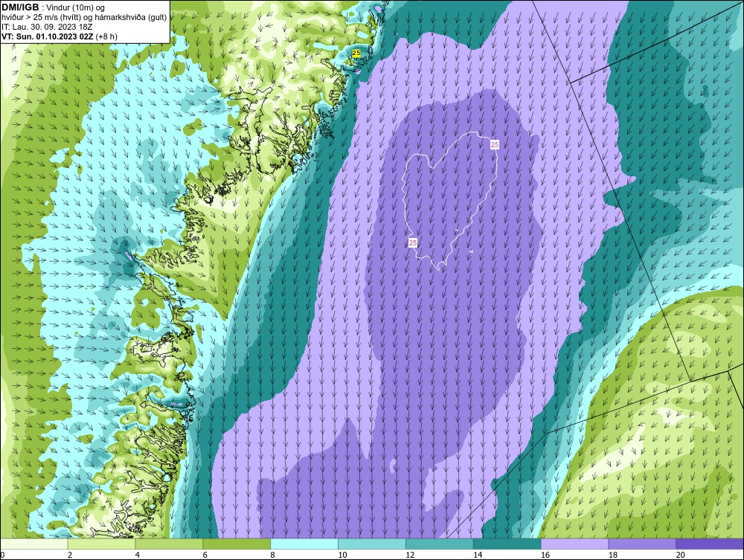The image size is (744, 560).
Task: Click the DMI/IGB title text
Action: click(20, 7)
